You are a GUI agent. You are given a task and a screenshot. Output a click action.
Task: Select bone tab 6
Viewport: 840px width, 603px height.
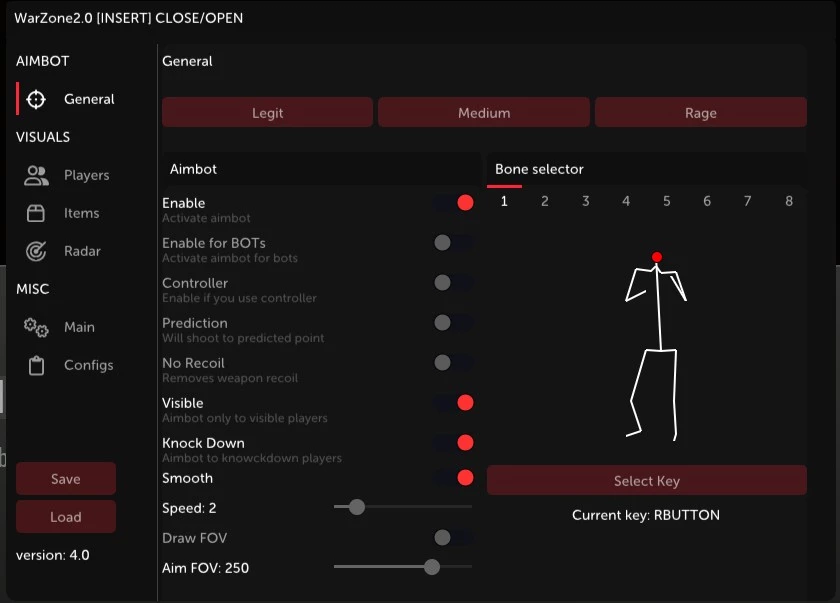tap(707, 201)
